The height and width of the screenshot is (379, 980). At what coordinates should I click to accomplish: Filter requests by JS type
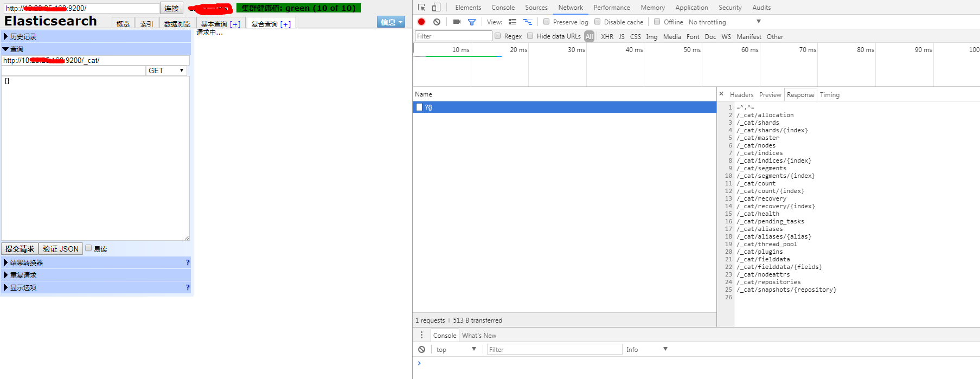(x=622, y=36)
